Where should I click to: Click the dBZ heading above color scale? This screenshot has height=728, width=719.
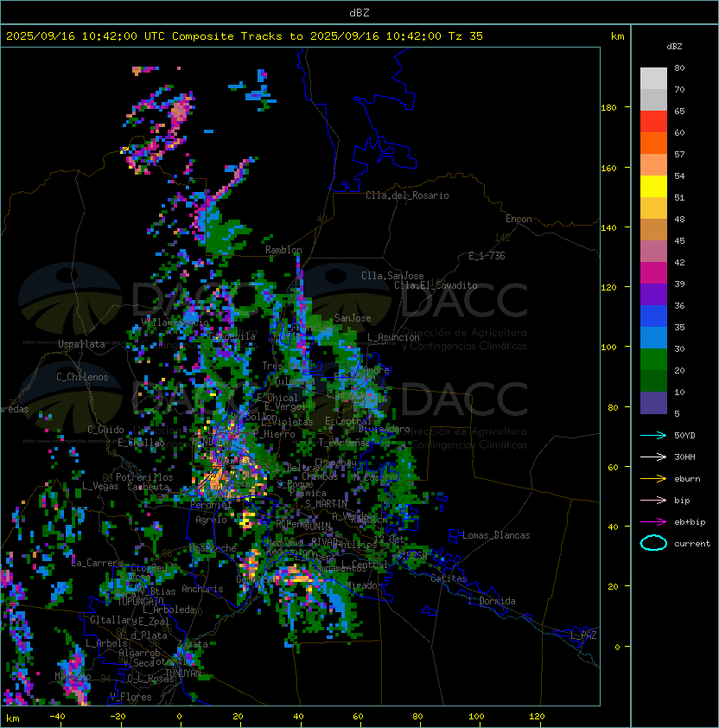(674, 47)
